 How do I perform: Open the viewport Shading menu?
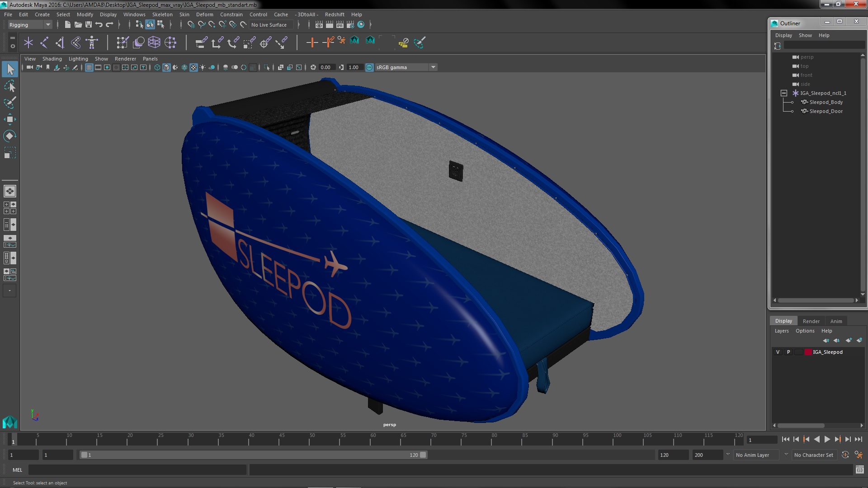pos(52,59)
